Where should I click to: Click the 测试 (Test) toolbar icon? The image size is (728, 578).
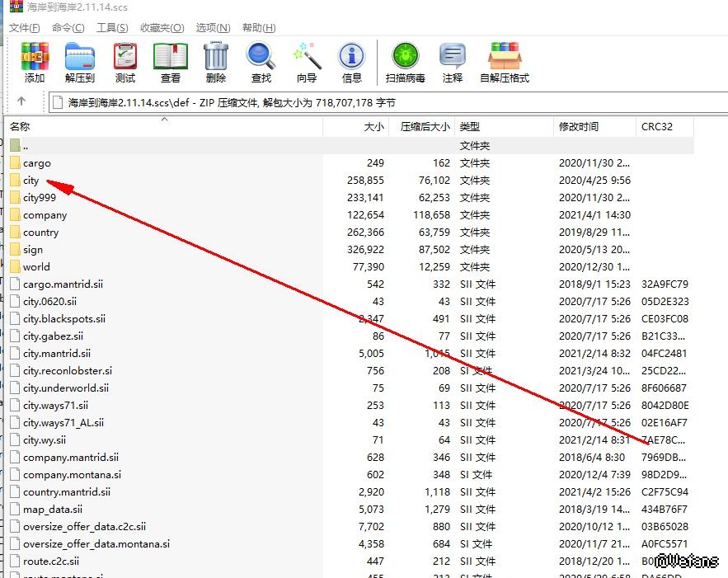125,63
